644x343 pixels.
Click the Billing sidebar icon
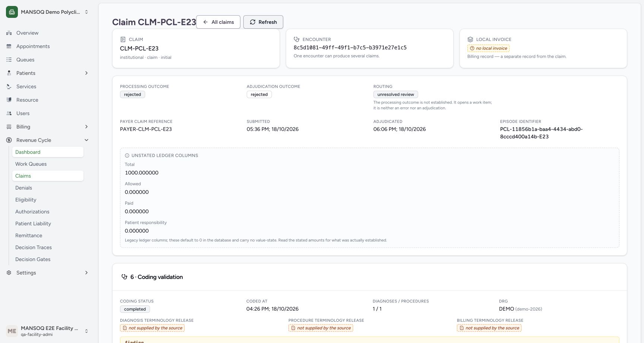9,127
